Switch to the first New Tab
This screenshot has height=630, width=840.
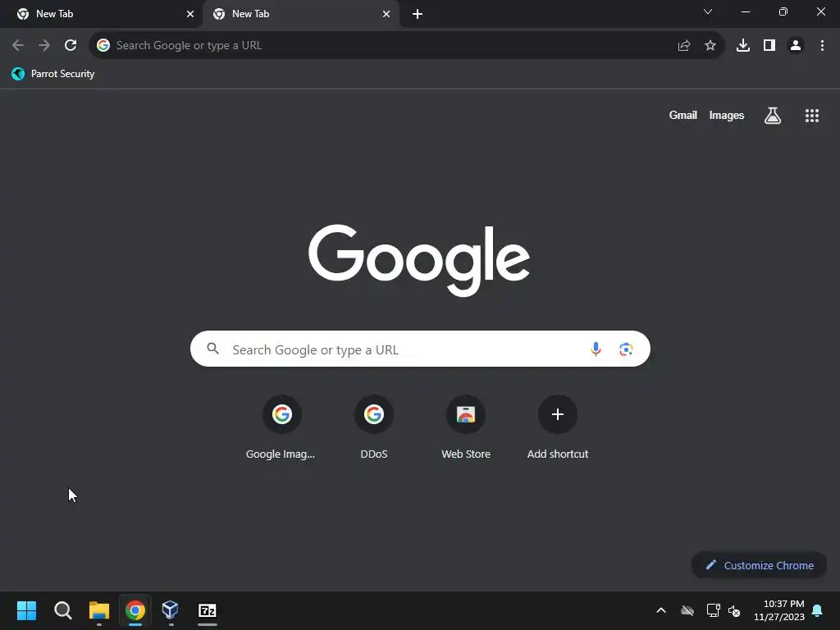pos(101,14)
